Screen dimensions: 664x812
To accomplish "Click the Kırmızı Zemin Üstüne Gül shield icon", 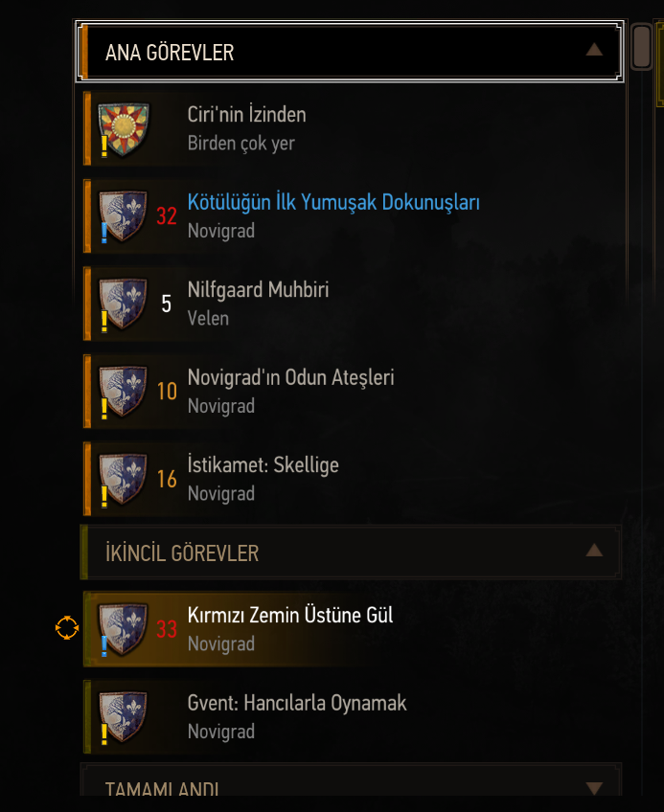I will [124, 629].
